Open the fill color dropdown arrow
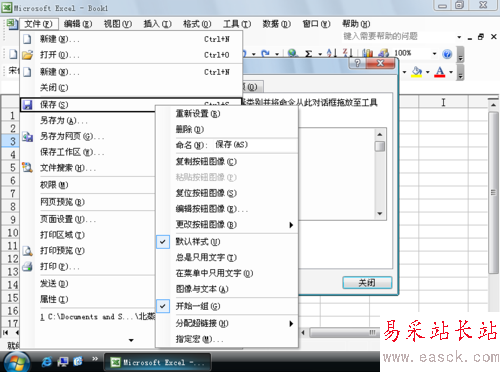 pos(427,72)
